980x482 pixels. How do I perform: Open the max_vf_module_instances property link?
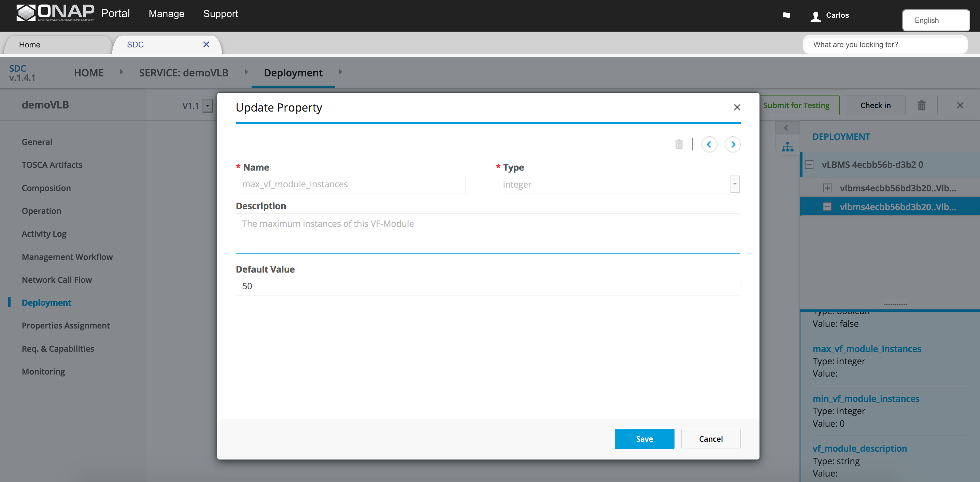[867, 349]
